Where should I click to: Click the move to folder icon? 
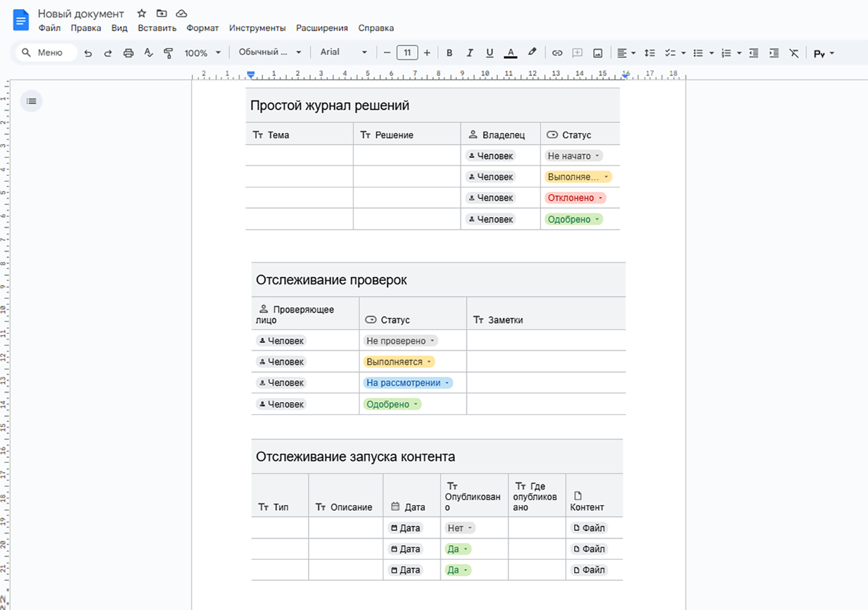(x=162, y=13)
